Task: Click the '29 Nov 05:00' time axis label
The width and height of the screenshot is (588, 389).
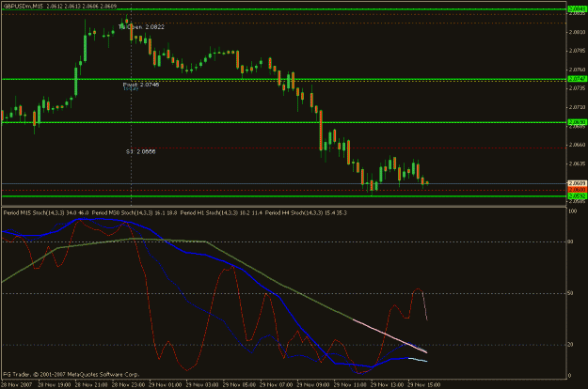Action: [x=239, y=385]
